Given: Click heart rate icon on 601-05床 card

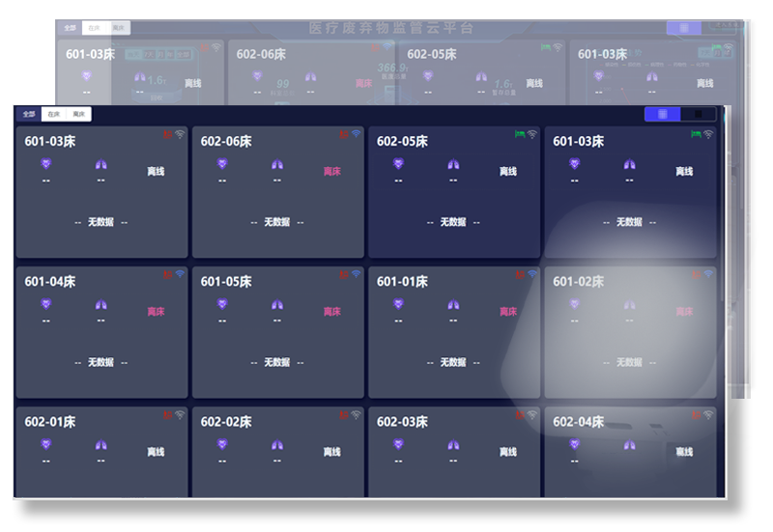Looking at the screenshot, I should click(x=222, y=305).
